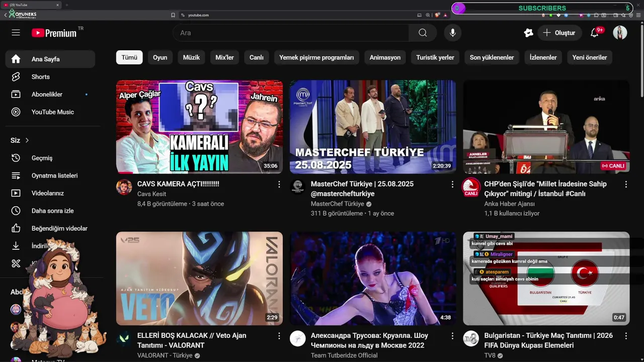Switch to the (29) YouTube browser tab
644x362 pixels.
[30, 5]
